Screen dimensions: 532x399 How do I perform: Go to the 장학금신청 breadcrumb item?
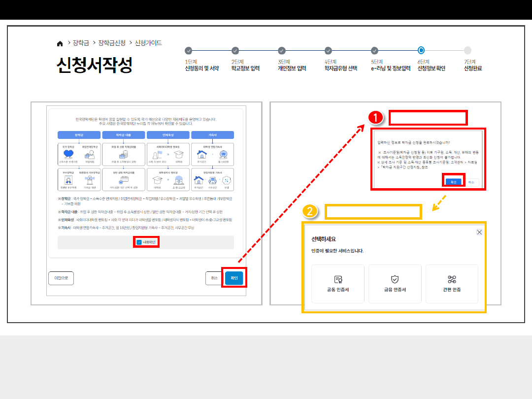pyautogui.click(x=112, y=43)
